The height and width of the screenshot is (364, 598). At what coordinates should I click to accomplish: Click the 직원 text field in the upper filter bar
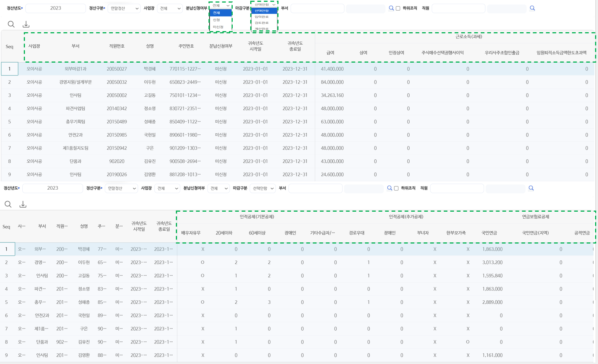tap(458, 8)
